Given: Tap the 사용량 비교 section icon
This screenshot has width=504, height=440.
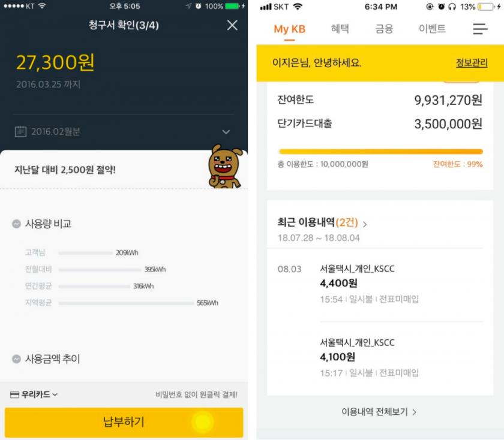Looking at the screenshot, I should click(x=16, y=224).
